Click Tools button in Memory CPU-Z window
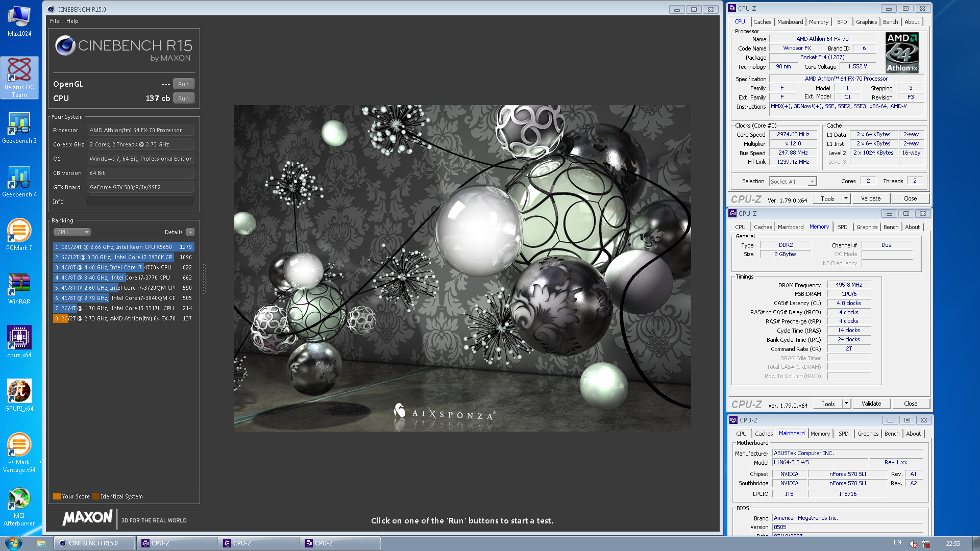The image size is (980, 551). point(828,404)
